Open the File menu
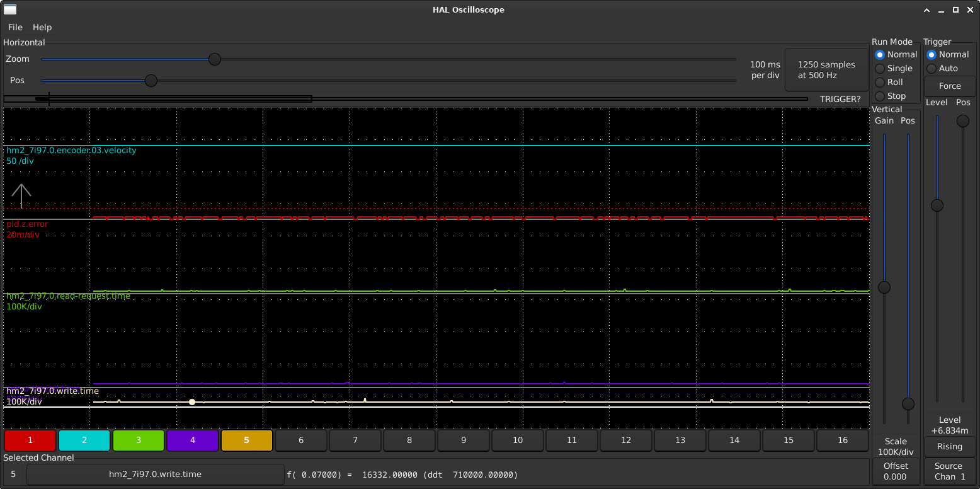This screenshot has width=980, height=489. (x=15, y=27)
